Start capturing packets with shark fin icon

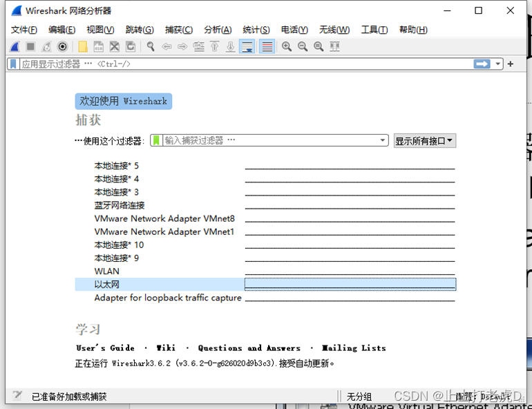(15, 46)
